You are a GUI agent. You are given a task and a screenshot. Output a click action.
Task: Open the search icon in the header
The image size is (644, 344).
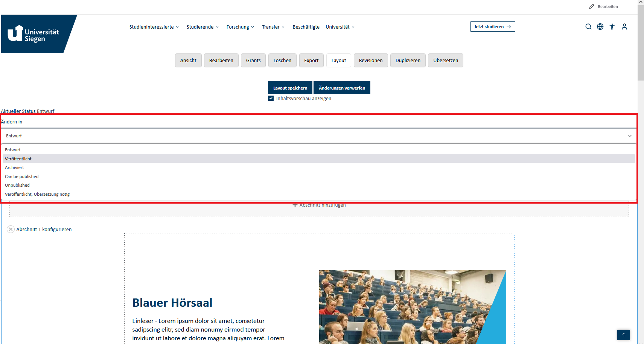(588, 26)
